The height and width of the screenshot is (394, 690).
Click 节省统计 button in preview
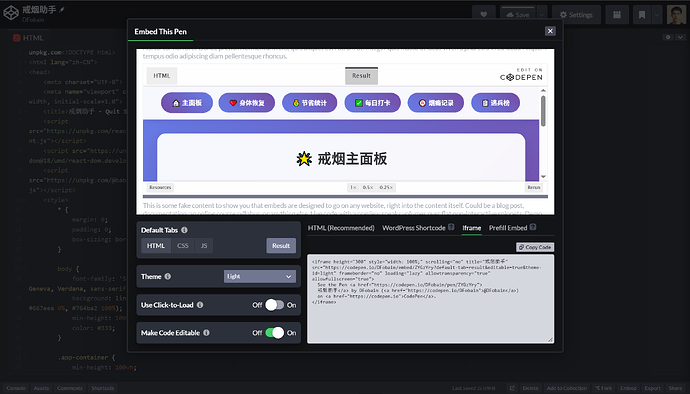click(310, 103)
